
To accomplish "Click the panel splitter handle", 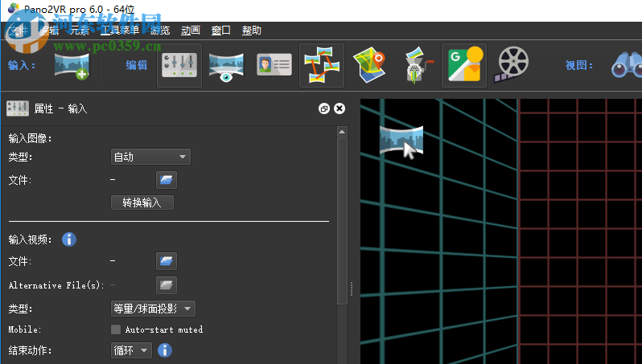I will point(352,288).
